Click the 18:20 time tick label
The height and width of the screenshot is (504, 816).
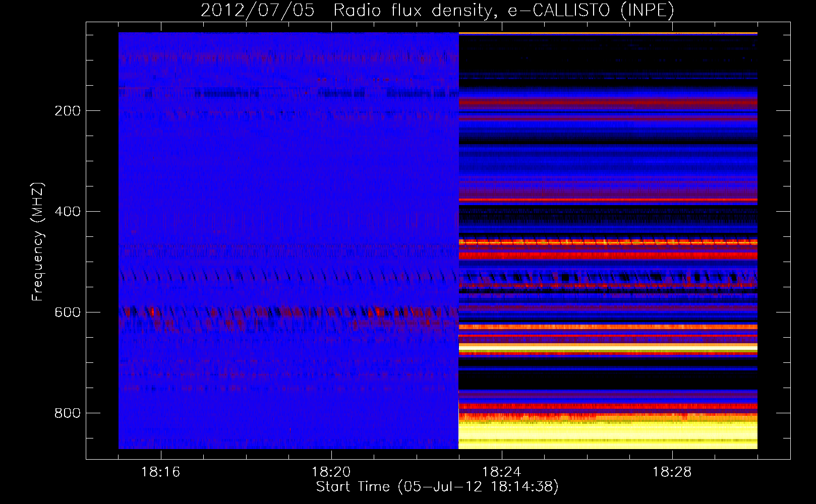[331, 472]
